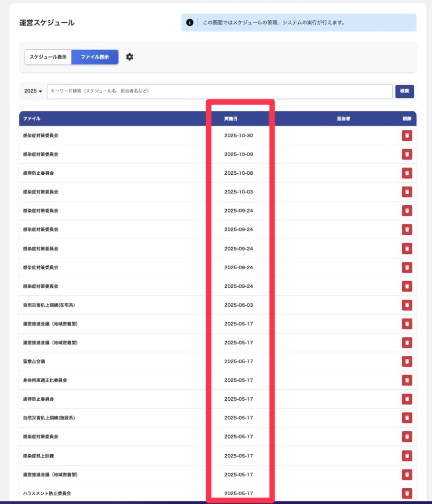Remove the 自然災害机上訓練(在宅系) file
Viewport: 432px width, 504px height.
(x=407, y=305)
